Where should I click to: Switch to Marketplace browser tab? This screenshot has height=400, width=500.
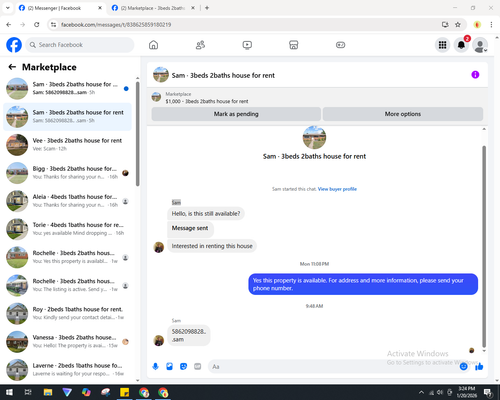click(x=153, y=8)
